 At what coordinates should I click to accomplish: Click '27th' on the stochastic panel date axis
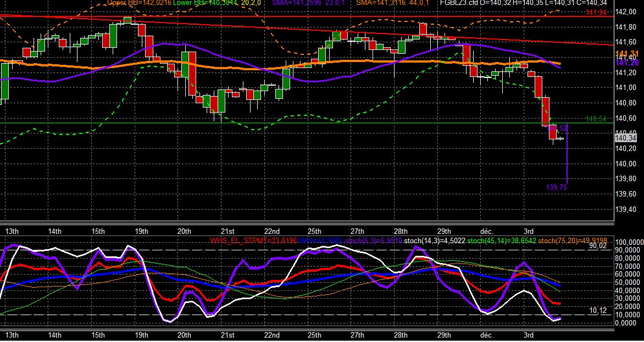(x=357, y=335)
